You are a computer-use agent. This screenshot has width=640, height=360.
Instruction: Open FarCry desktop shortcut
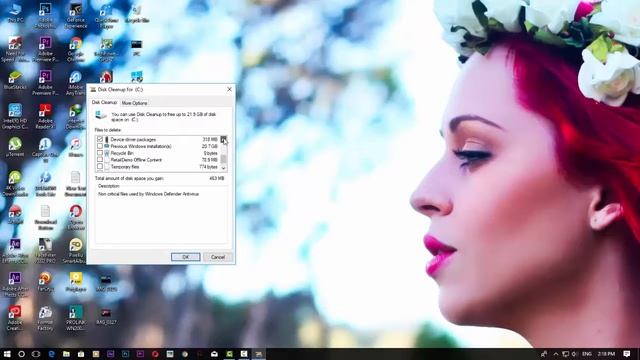point(45,282)
